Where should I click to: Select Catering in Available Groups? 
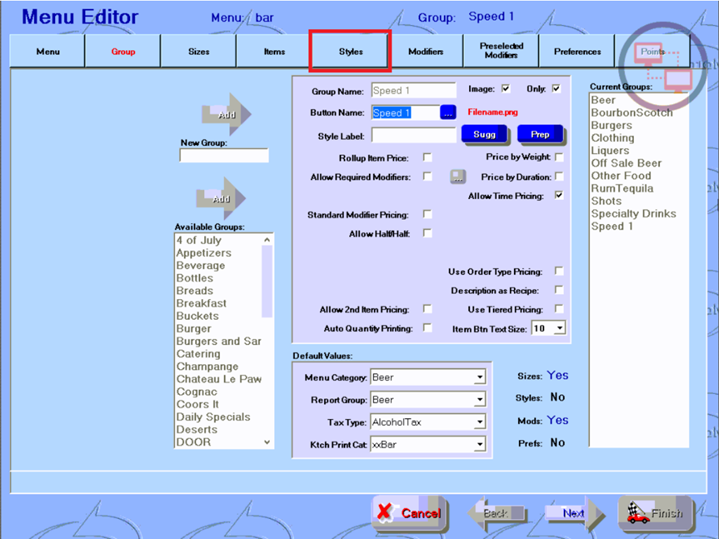tap(199, 354)
